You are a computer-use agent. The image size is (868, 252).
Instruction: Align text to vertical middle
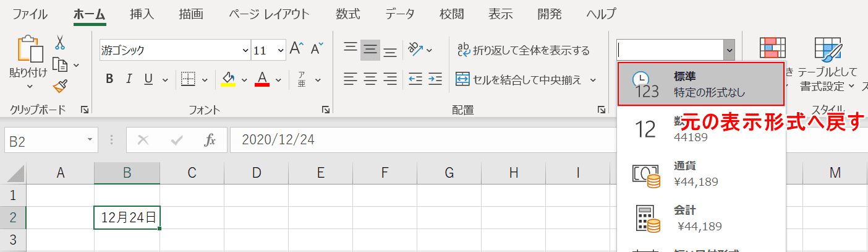click(x=370, y=50)
